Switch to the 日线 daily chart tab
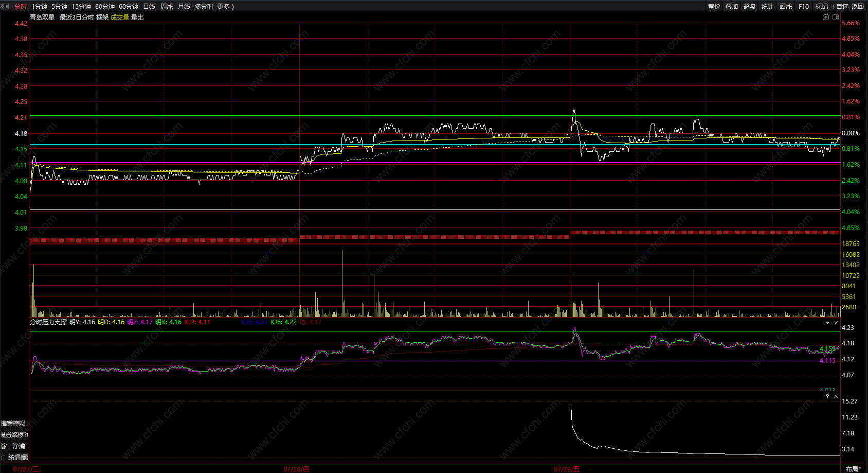This screenshot has width=868, height=473. 149,6
